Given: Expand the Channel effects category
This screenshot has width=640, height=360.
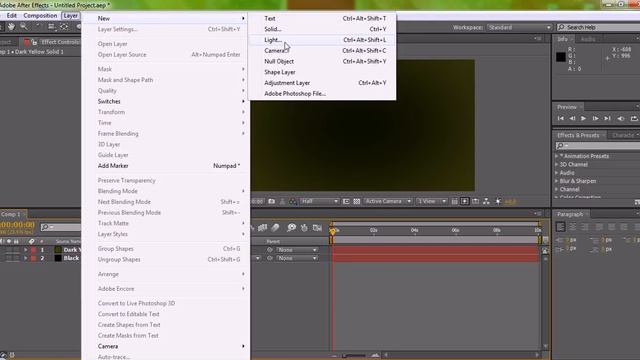Looking at the screenshot, I should pyautogui.click(x=557, y=189).
